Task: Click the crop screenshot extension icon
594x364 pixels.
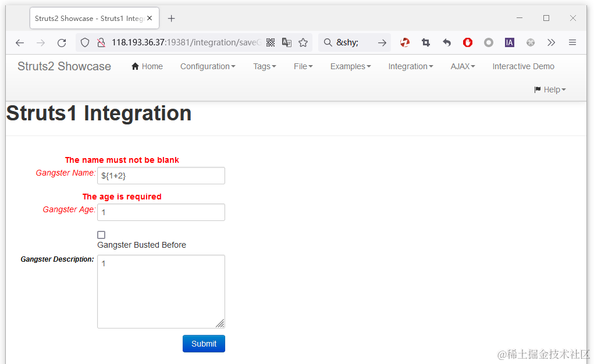Action: pyautogui.click(x=426, y=42)
